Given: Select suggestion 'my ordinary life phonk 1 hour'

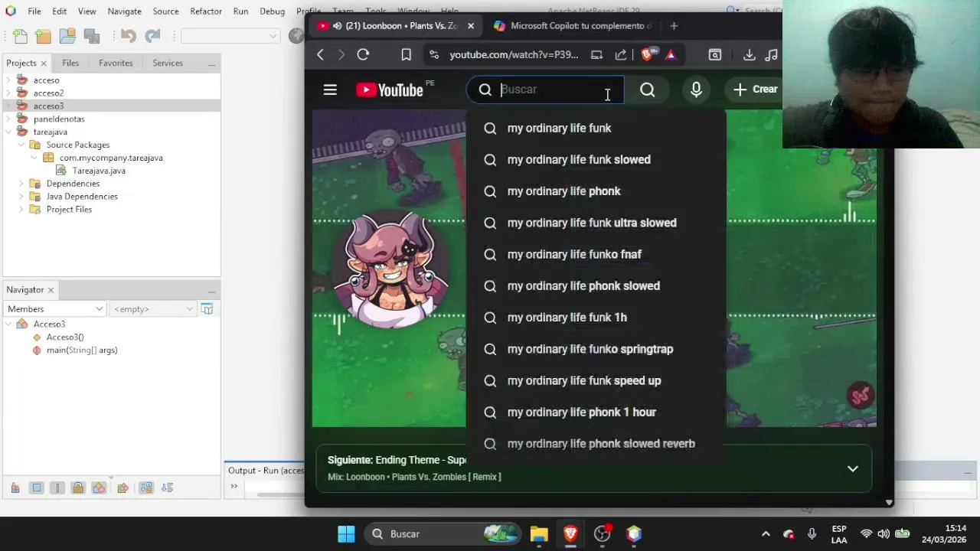Looking at the screenshot, I should pyautogui.click(x=596, y=412).
